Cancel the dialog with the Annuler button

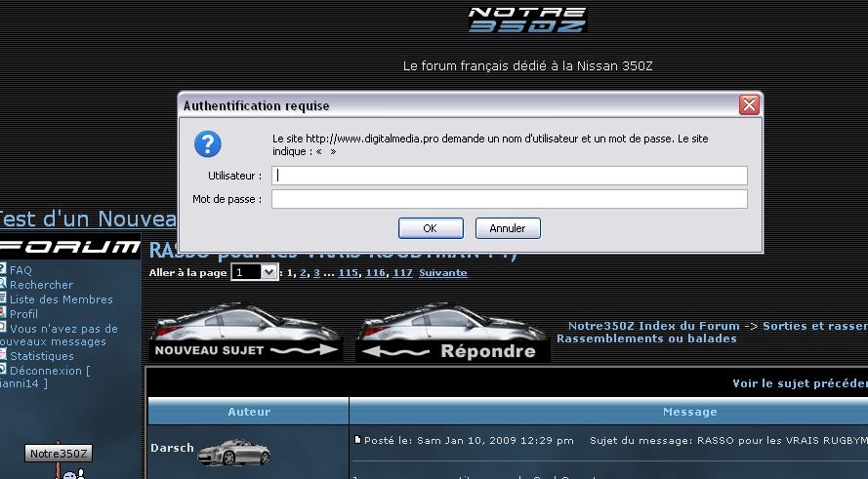click(508, 228)
